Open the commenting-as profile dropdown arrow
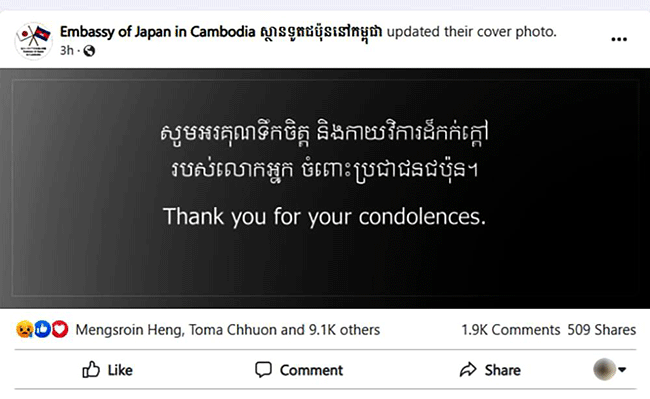Screen dimensions: 650x399 622,369
